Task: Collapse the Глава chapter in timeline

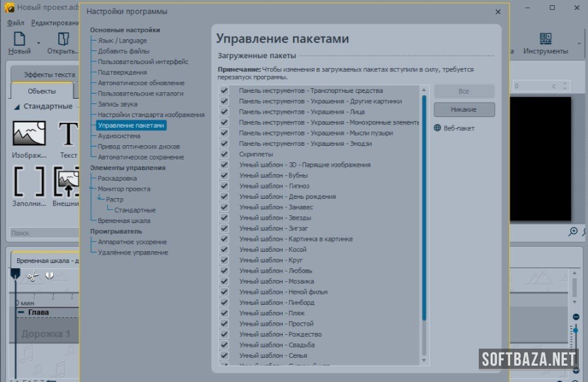Action: click(22, 313)
